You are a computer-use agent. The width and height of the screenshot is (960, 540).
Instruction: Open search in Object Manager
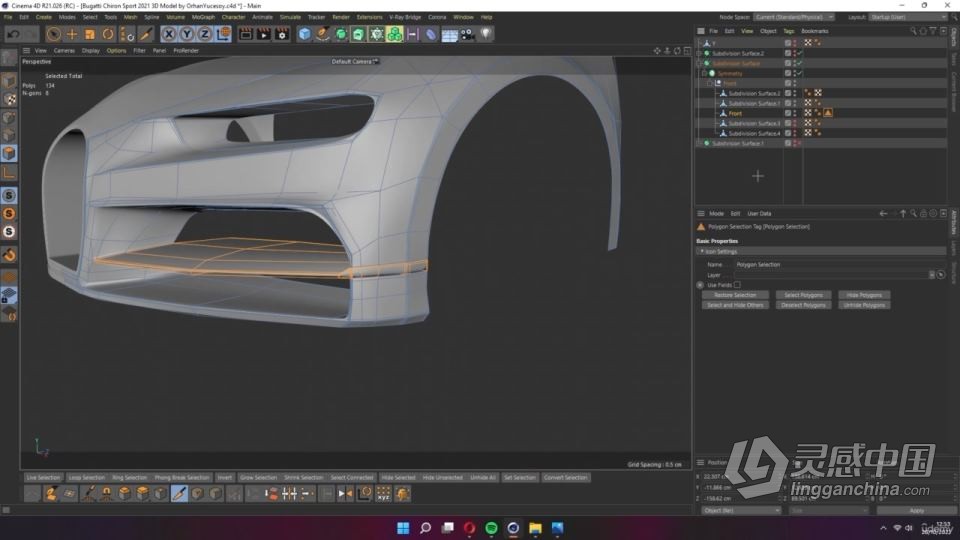coord(913,31)
